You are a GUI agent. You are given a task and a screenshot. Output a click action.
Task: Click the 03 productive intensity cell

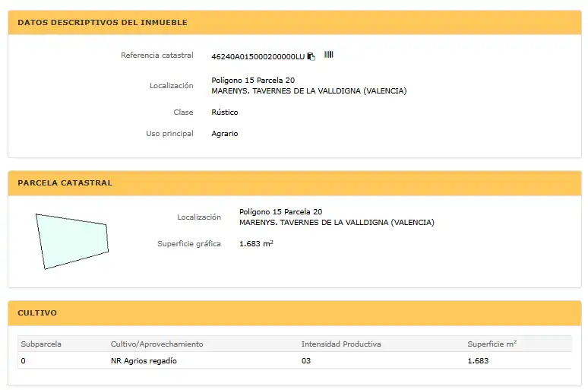(x=306, y=360)
